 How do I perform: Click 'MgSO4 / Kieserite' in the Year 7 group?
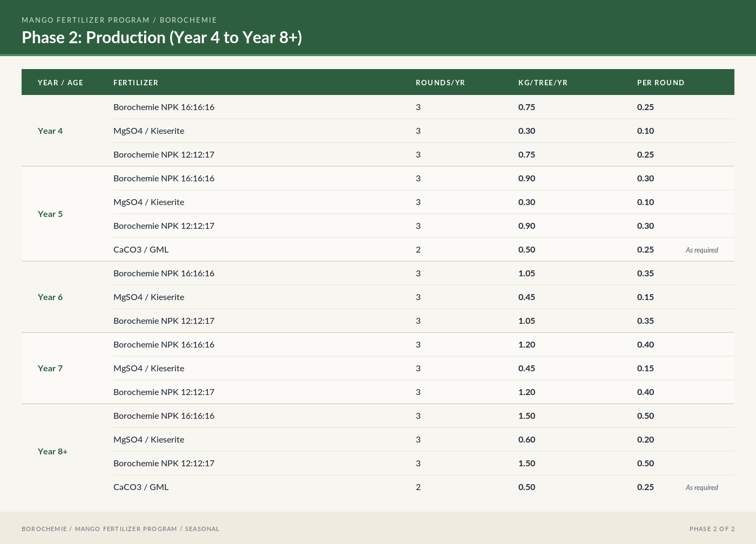click(149, 368)
